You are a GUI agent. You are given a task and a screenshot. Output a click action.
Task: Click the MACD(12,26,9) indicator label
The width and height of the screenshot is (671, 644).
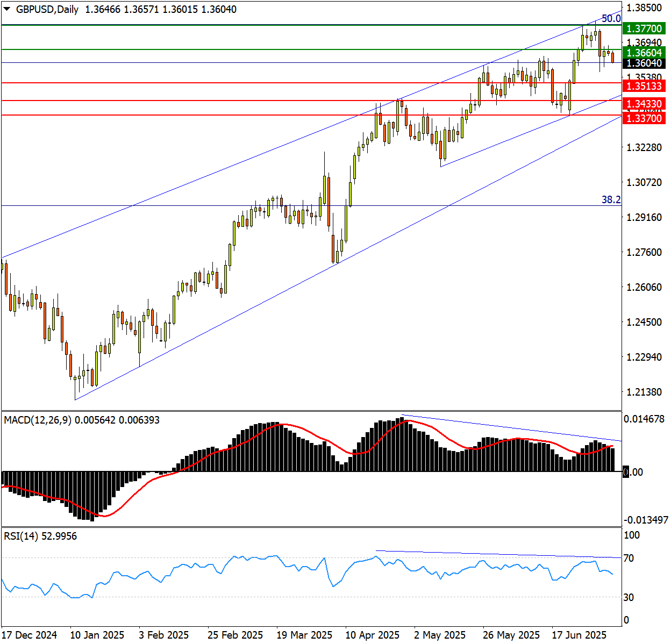[x=38, y=420]
